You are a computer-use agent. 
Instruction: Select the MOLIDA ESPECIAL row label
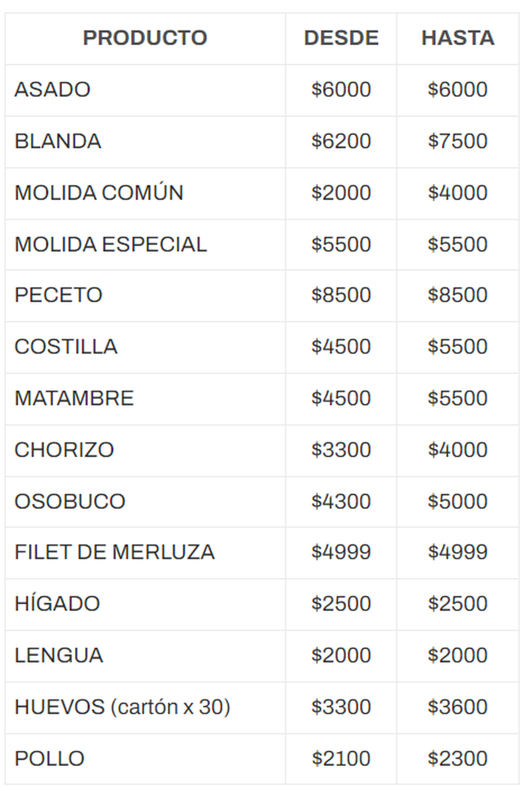pos(110,244)
